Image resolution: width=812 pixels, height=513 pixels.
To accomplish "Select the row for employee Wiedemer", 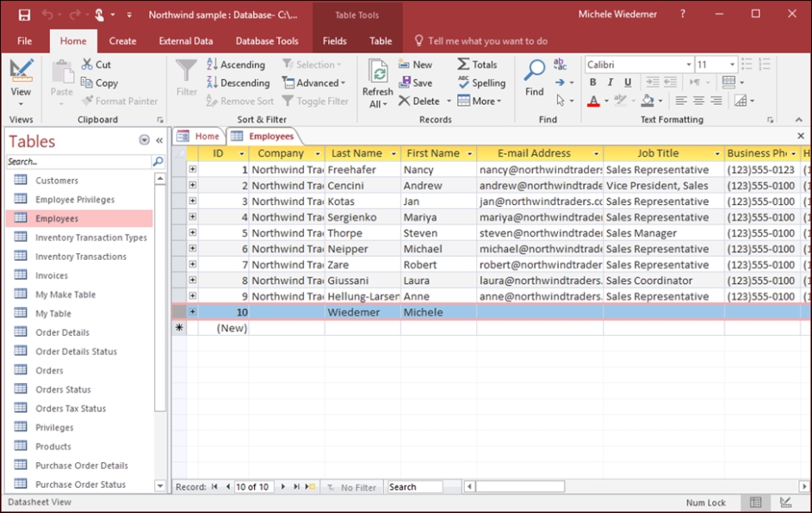I will [179, 312].
